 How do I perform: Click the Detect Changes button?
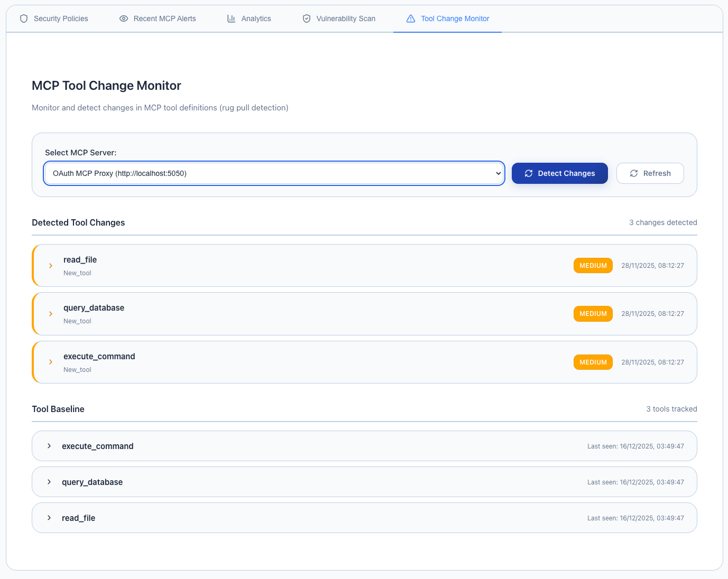(x=559, y=173)
